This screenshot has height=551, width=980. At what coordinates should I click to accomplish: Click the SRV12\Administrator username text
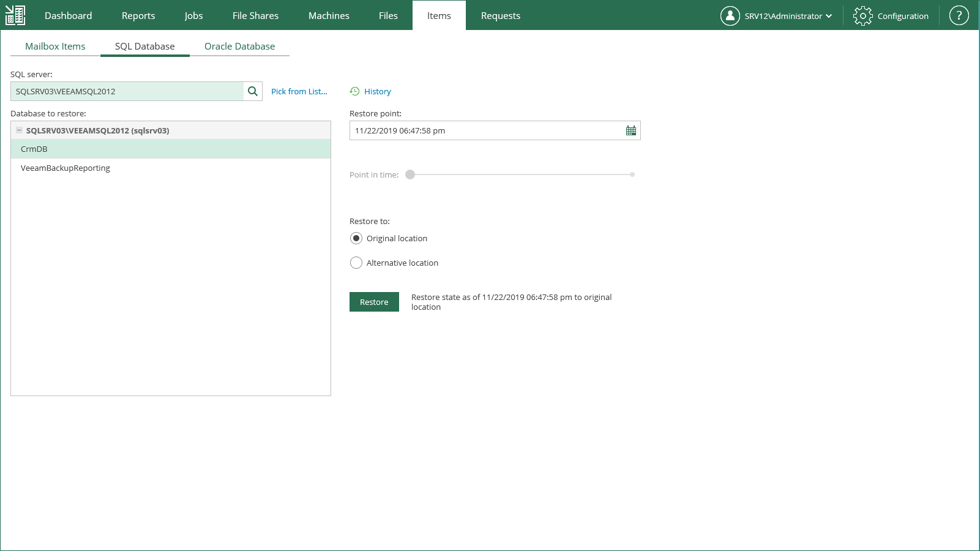tap(784, 16)
